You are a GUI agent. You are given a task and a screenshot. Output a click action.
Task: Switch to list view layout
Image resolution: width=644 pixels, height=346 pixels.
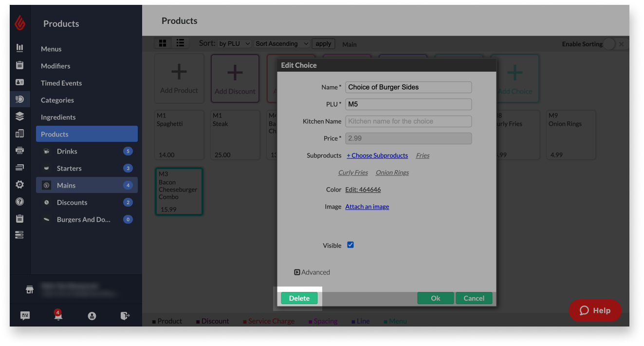coord(180,43)
